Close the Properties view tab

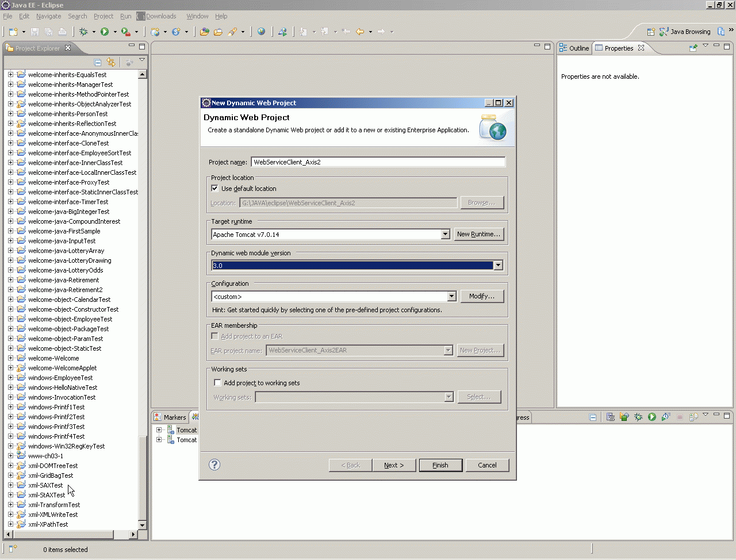[x=641, y=48]
